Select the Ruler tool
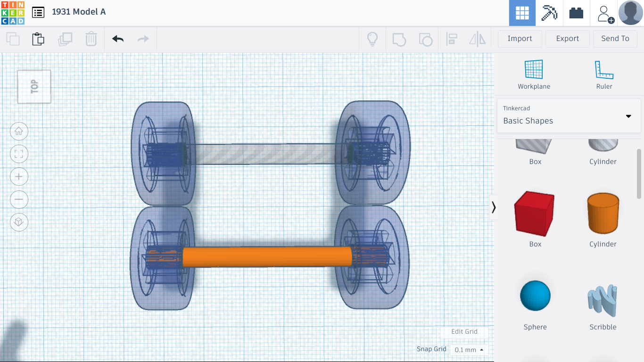 click(604, 73)
